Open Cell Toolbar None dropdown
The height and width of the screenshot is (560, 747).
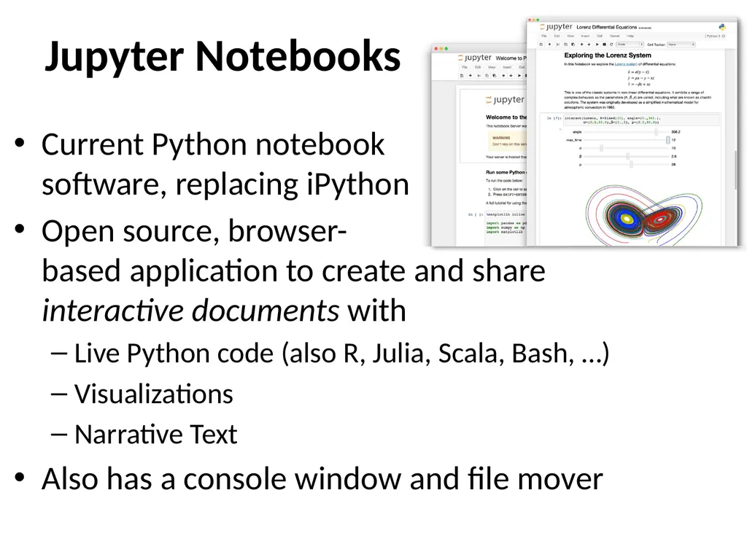(681, 44)
